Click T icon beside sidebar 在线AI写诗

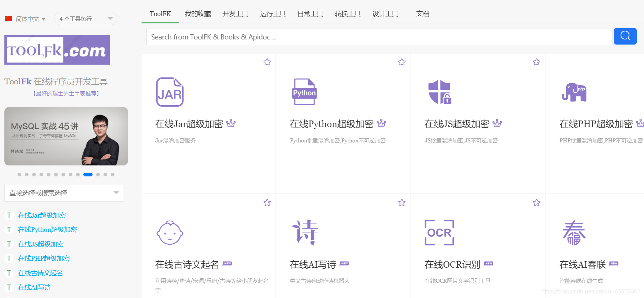pyautogui.click(x=9, y=287)
